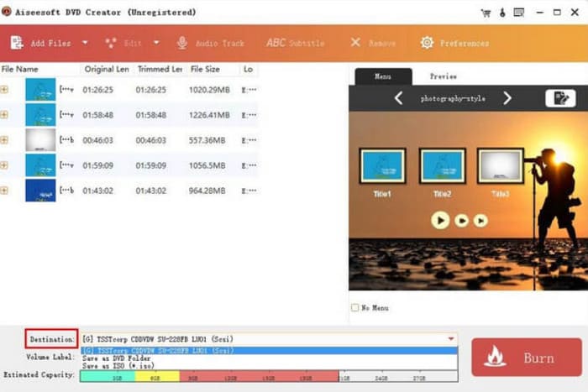Image resolution: width=588 pixels, height=392 pixels.
Task: Go to previous menu template
Action: [398, 98]
